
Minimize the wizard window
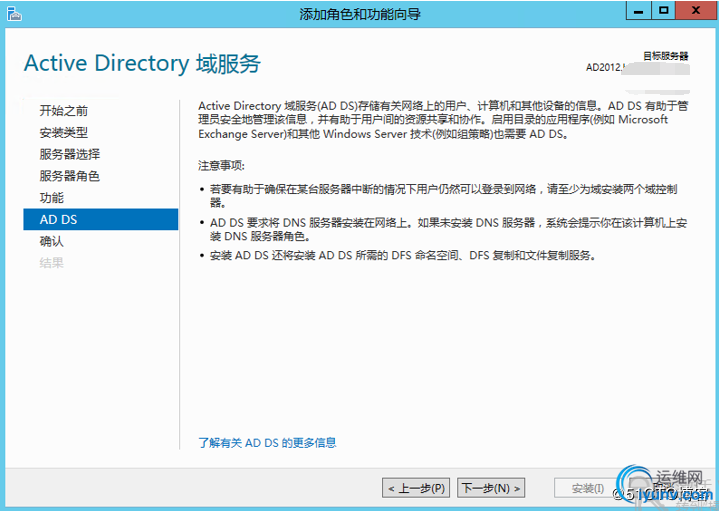(x=638, y=10)
